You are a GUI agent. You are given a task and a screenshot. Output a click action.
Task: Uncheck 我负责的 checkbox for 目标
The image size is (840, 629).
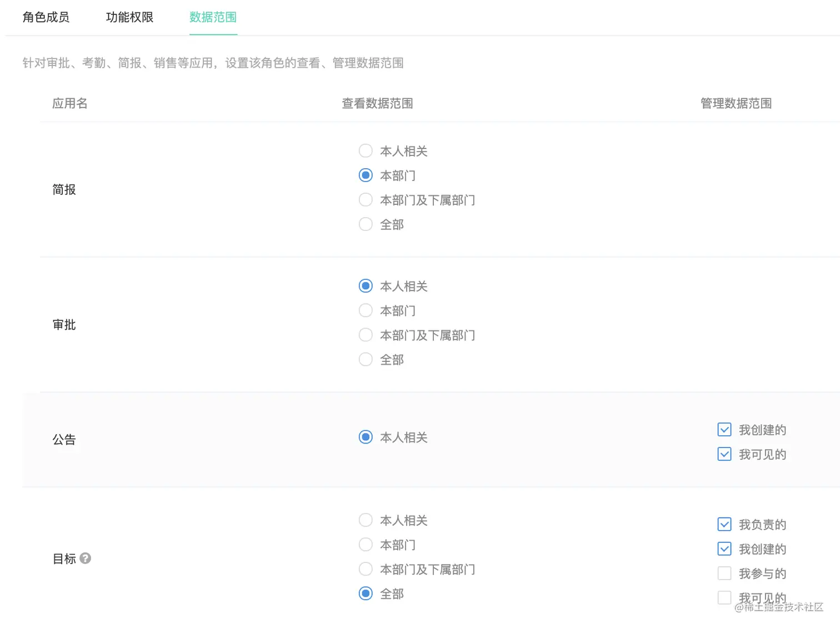724,525
